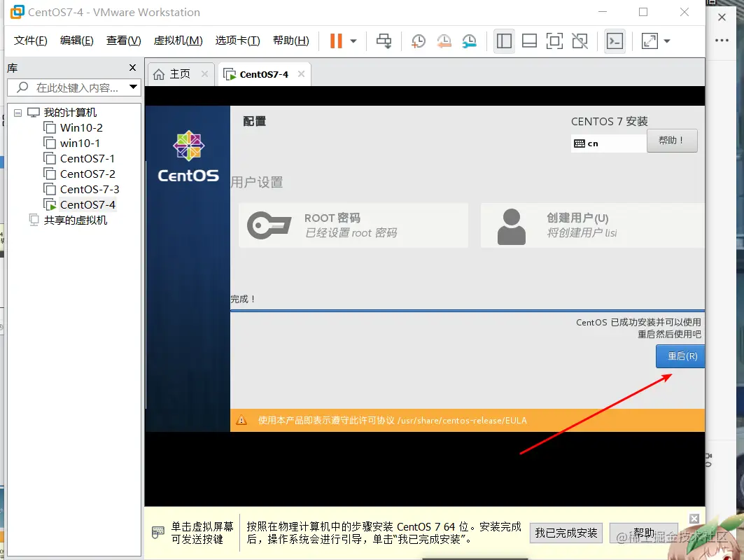Screen dimensions: 744x560
Task: Select the win10-1 virtual machine
Action: (80, 143)
